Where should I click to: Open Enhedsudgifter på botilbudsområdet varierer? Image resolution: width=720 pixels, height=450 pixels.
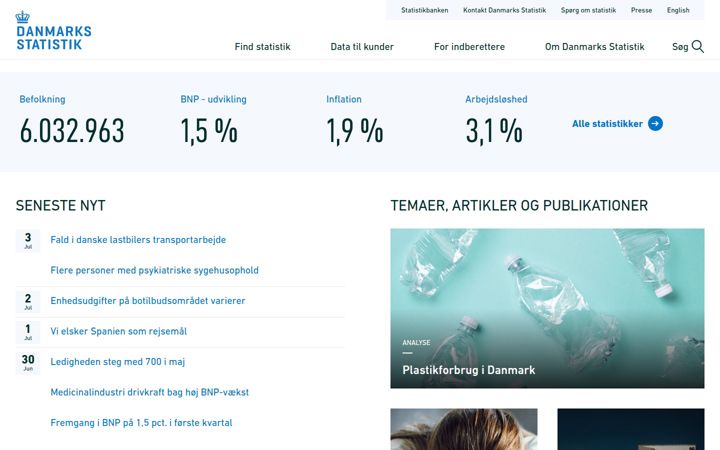148,301
